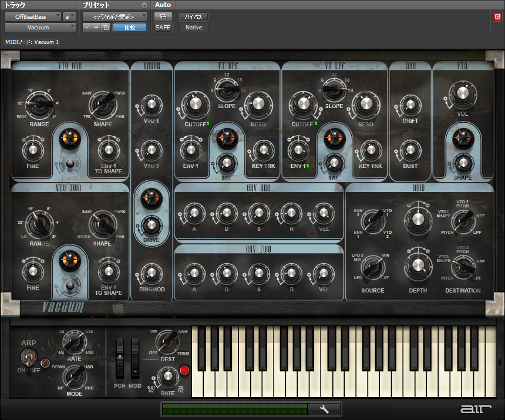Click the VT LPF RESO knob
This screenshot has width=505, height=420.
click(366, 104)
